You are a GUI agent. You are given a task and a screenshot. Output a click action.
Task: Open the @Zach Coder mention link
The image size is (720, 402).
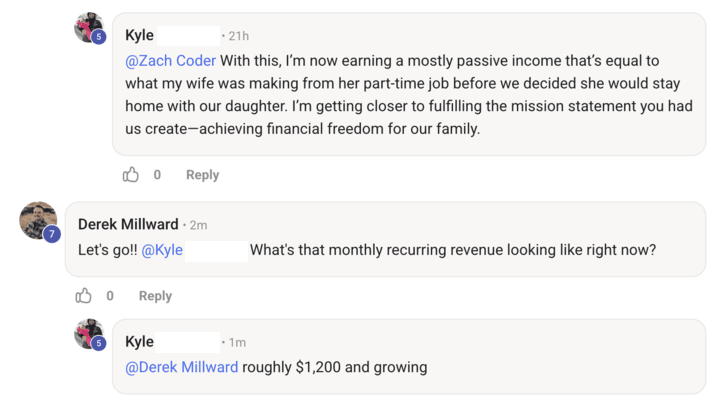170,59
